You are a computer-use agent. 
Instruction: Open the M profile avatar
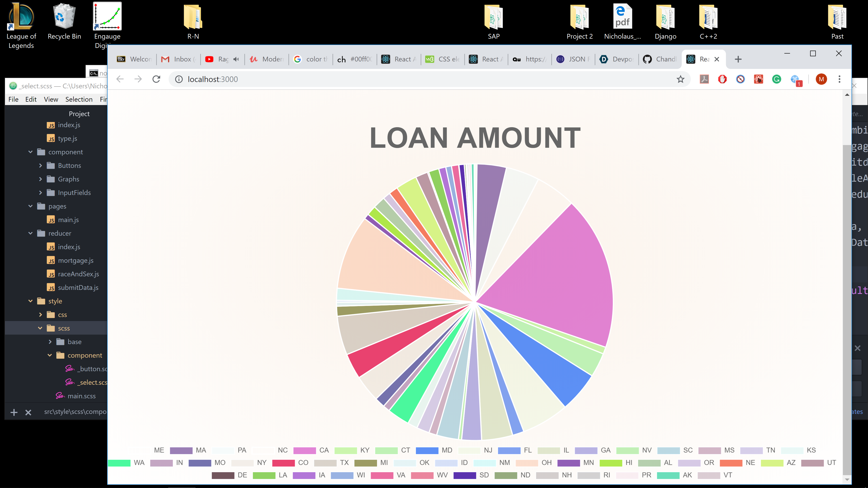tap(821, 79)
